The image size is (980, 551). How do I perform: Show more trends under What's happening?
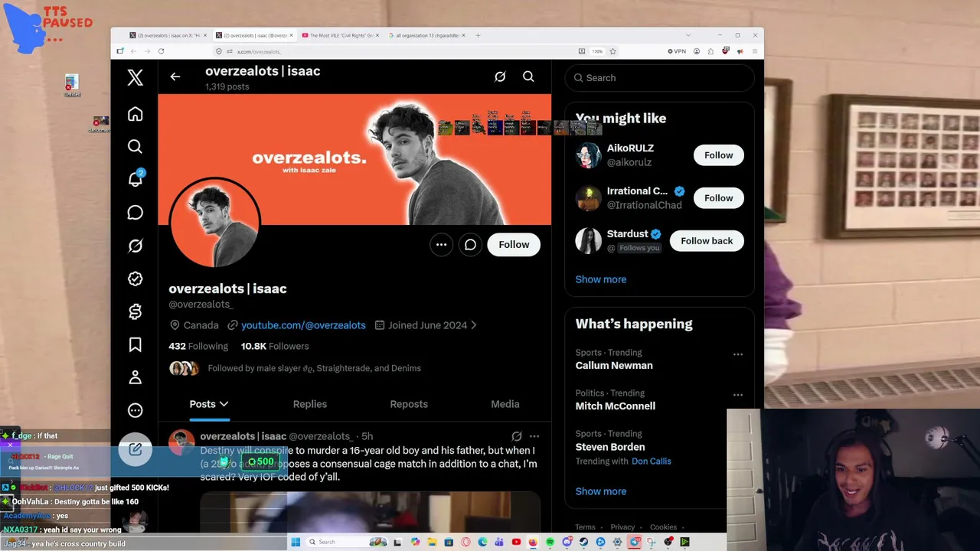coord(601,491)
